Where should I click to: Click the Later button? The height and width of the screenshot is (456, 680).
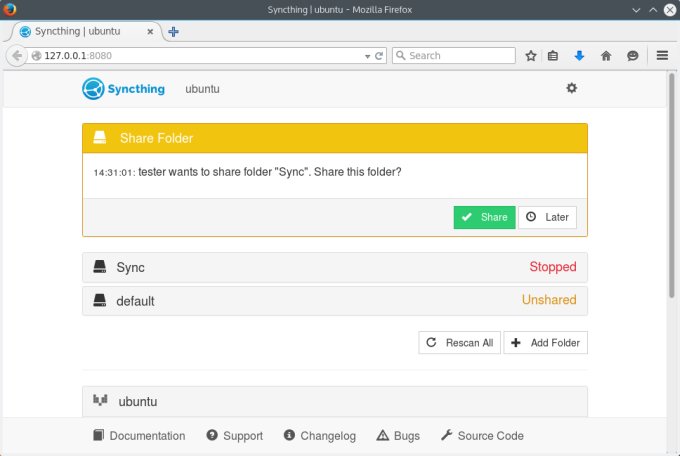pos(546,217)
